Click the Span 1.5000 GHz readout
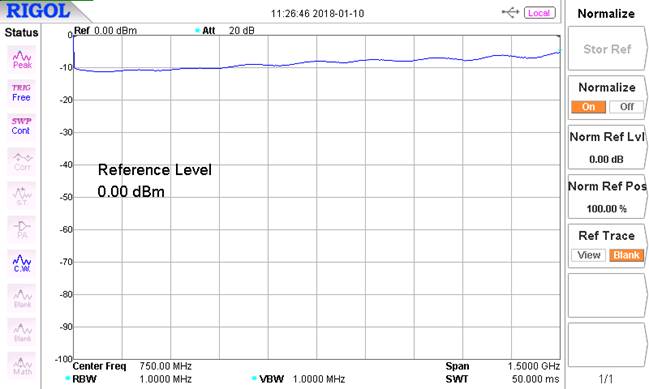 point(502,366)
